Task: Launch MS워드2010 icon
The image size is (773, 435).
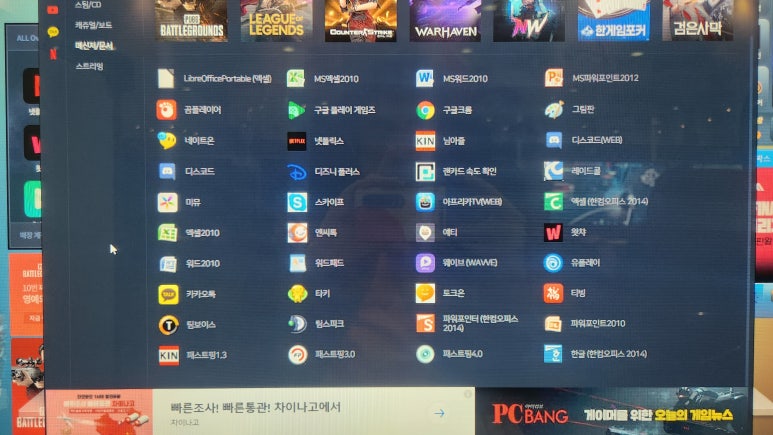Action: 425,78
